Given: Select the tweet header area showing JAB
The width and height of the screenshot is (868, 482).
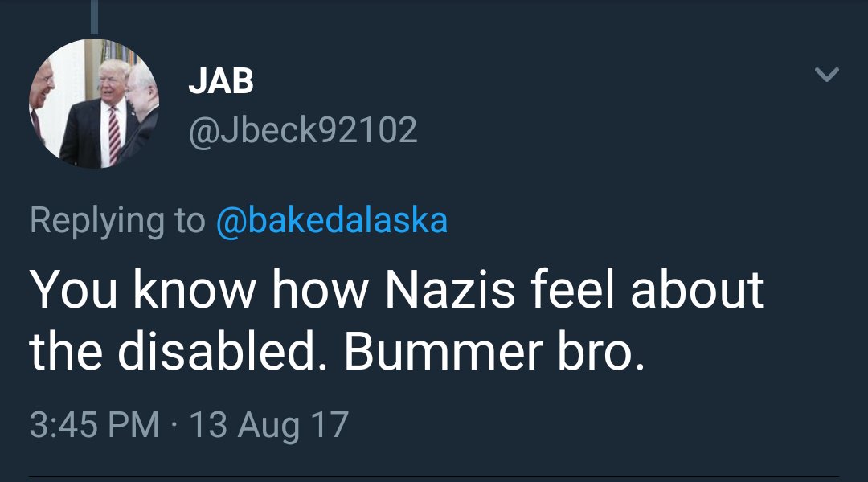Looking at the screenshot, I should [x=221, y=80].
